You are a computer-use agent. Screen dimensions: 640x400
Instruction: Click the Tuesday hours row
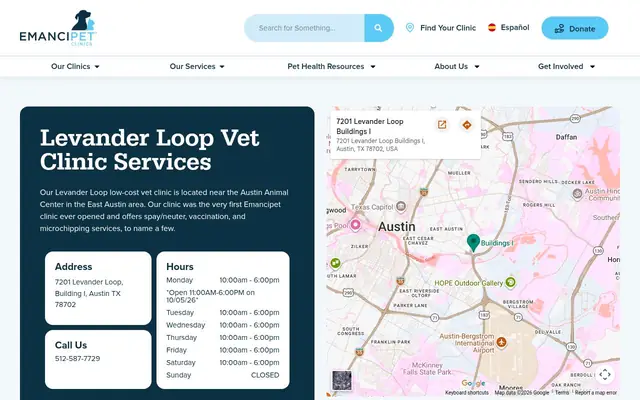point(223,313)
